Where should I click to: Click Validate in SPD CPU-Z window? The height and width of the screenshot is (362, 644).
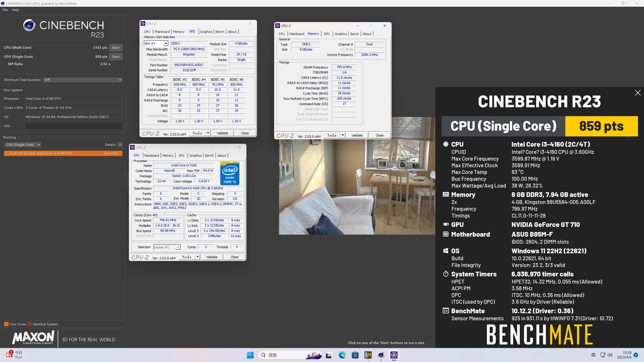[x=222, y=133]
